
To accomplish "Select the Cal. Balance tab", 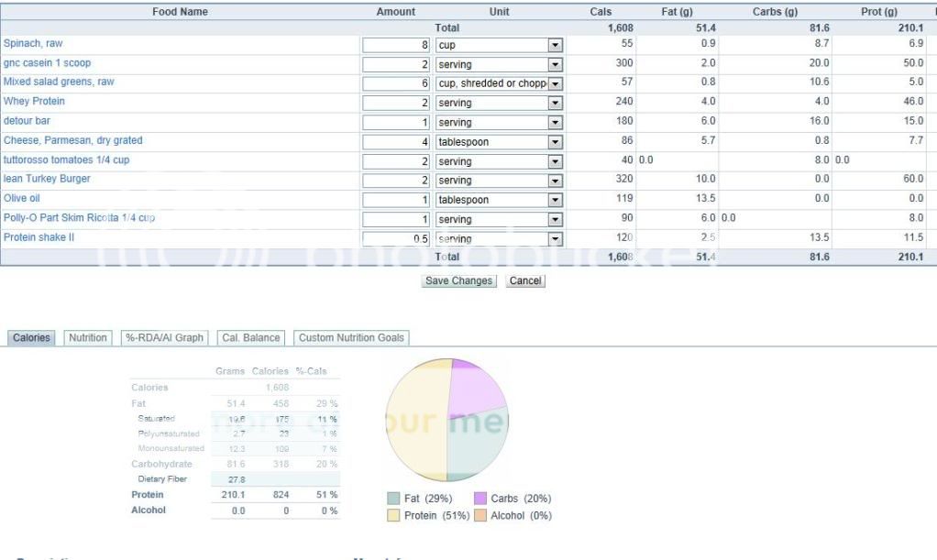I will (x=250, y=338).
